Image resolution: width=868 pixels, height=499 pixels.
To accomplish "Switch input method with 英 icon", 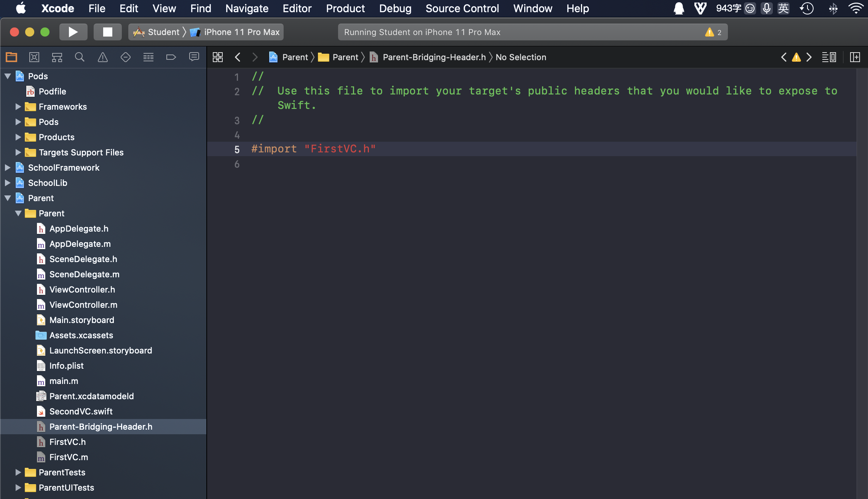I will pos(783,8).
